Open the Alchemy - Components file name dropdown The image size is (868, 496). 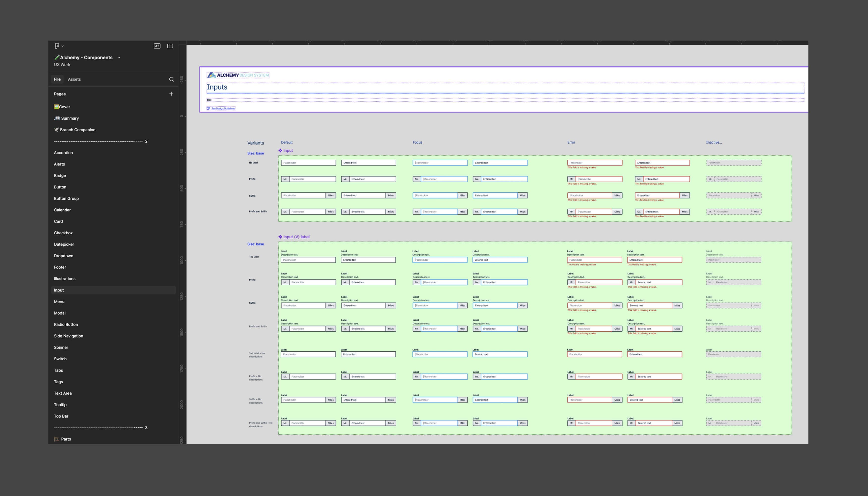pos(119,57)
